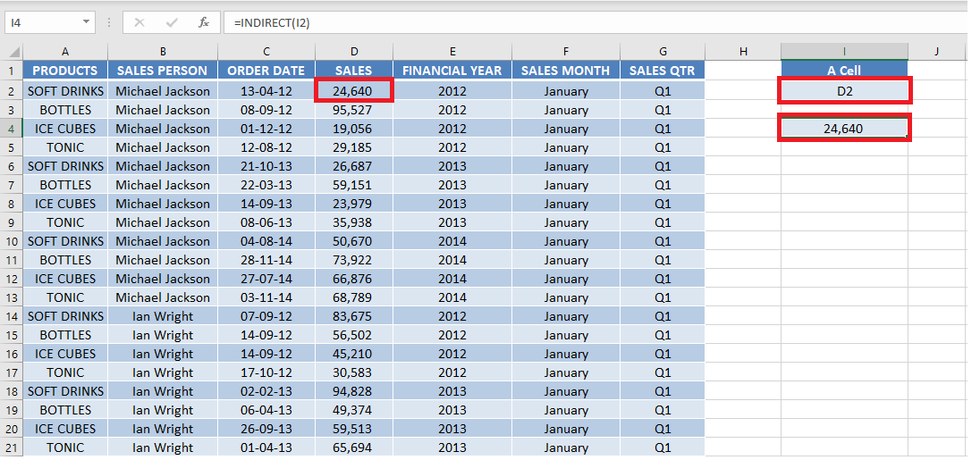Select Michael Jackson cell in row 13

point(163,297)
